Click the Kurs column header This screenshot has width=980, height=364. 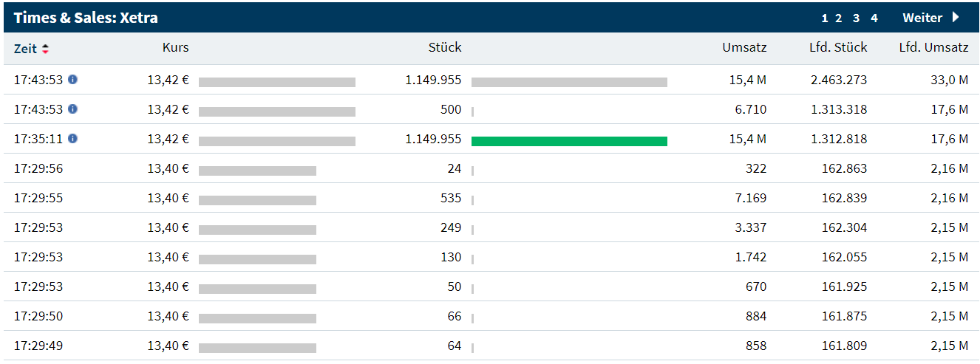(175, 48)
